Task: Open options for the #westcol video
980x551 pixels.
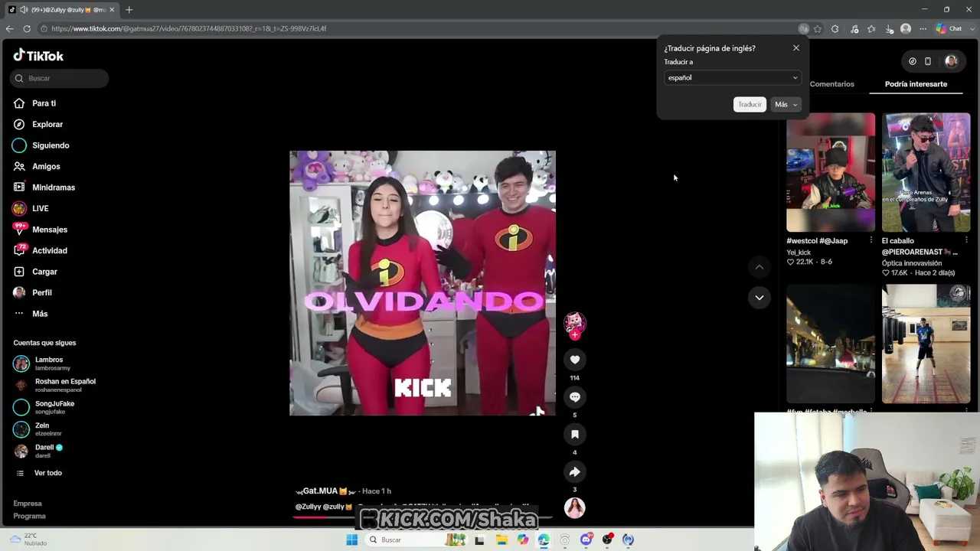Action: click(871, 240)
